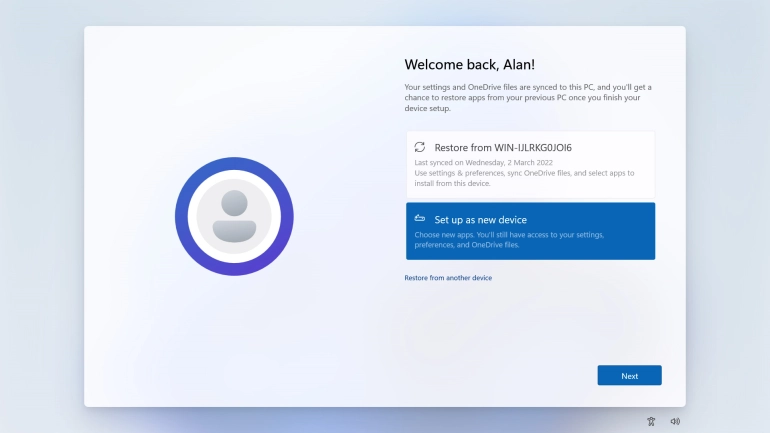Viewport: 770px width, 433px height.
Task: Click the Choose new apps description text
Action: (510, 239)
